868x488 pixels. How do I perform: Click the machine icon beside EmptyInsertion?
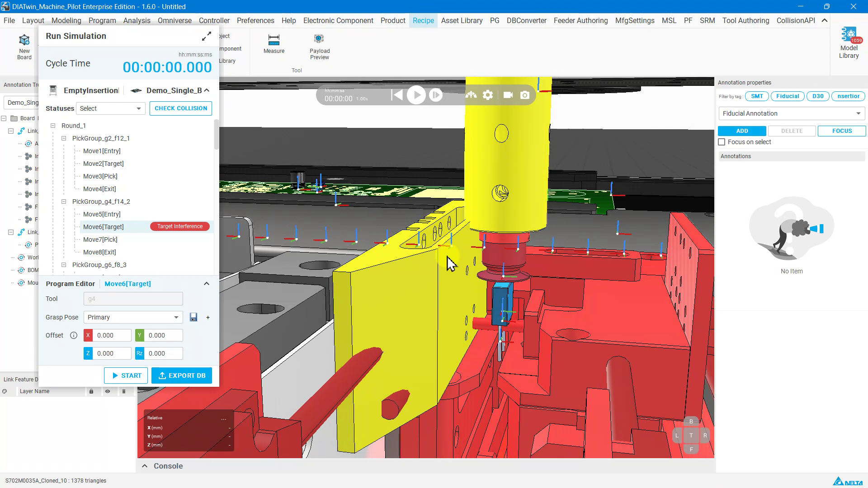click(x=53, y=90)
